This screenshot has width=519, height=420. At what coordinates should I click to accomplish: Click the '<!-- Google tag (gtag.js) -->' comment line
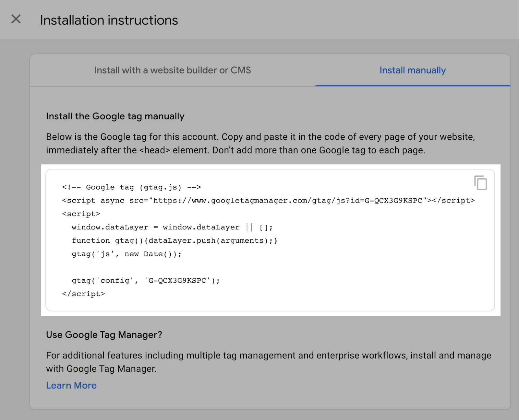point(132,187)
